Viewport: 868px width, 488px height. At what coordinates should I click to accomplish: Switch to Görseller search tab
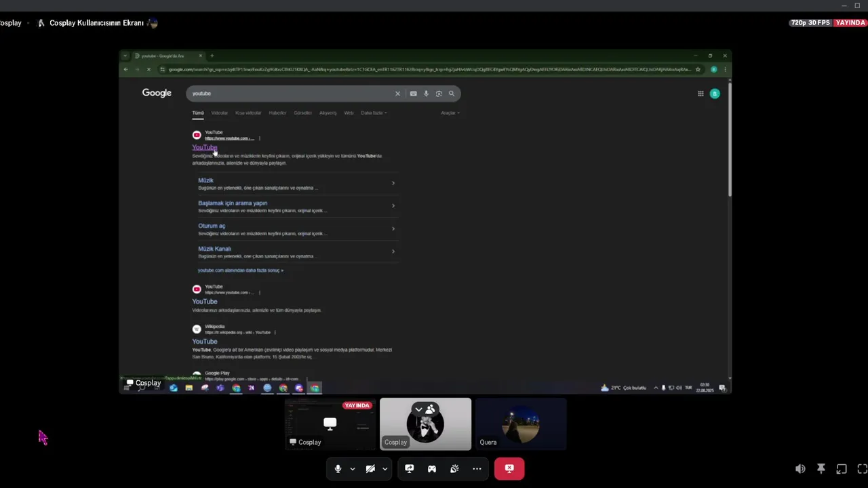pos(302,113)
